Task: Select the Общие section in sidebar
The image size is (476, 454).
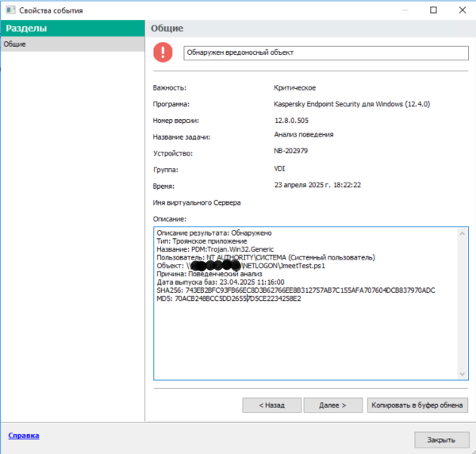Action: (x=72, y=44)
